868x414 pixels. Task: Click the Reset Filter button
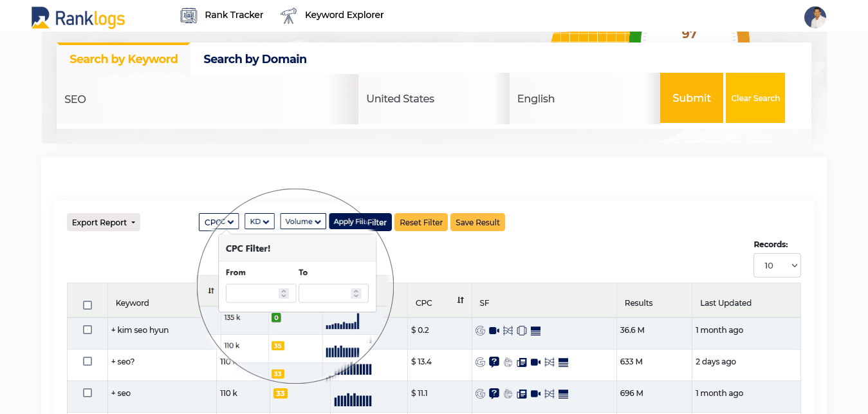pos(421,222)
